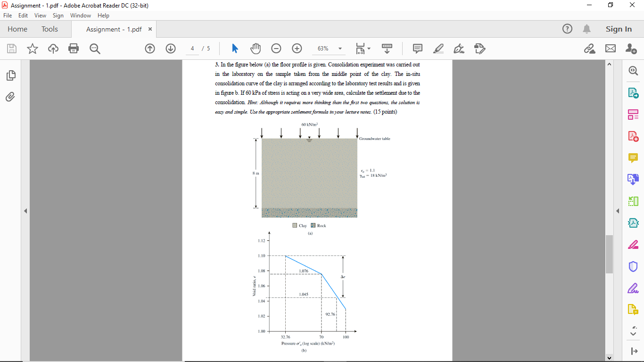Open the Protect tool
Image resolution: width=644 pixels, height=362 pixels.
tap(634, 266)
